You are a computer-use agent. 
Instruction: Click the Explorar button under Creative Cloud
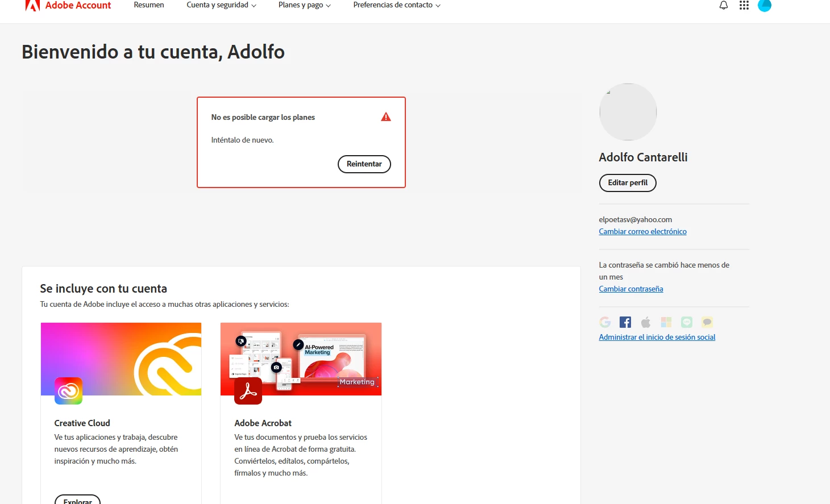(77, 499)
